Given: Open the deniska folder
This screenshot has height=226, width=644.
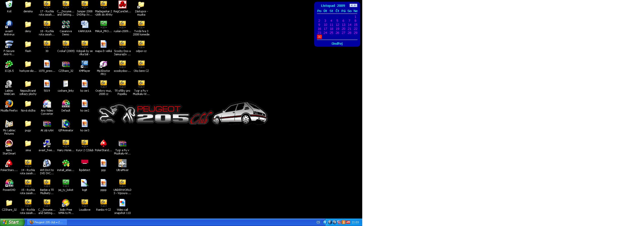Looking at the screenshot, I should point(28,5).
